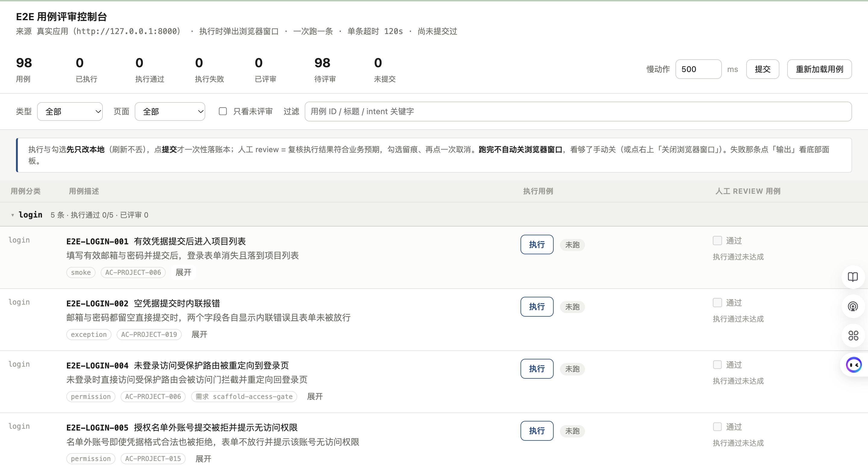
Task: Focus the 过滤 keyword search field
Action: coord(578,111)
